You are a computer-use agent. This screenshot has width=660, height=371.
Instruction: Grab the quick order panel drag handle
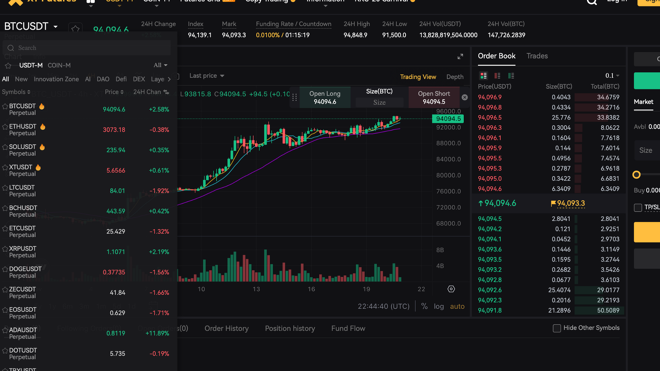point(294,97)
